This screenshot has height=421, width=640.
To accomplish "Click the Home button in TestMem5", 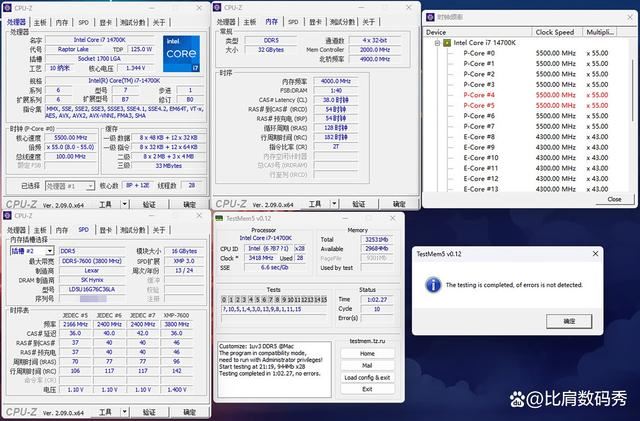I will coord(366,353).
